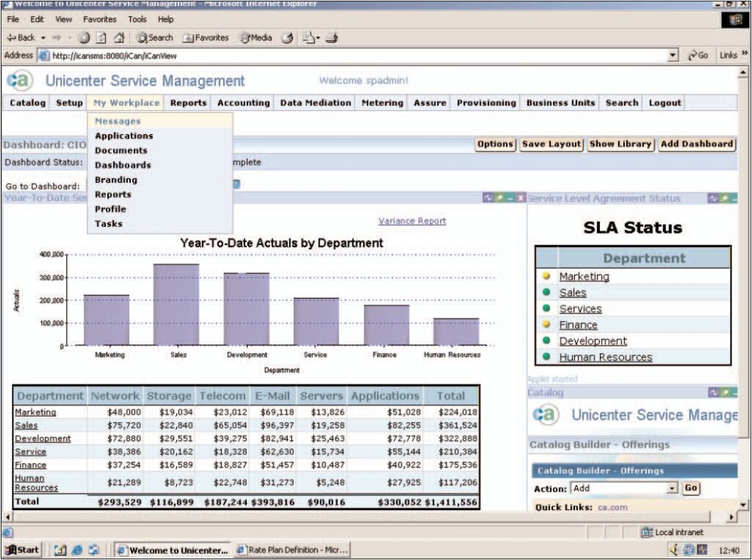This screenshot has height=560, width=752.
Task: Click the CA logo beside Unicenter Service Management
Action: (20, 81)
